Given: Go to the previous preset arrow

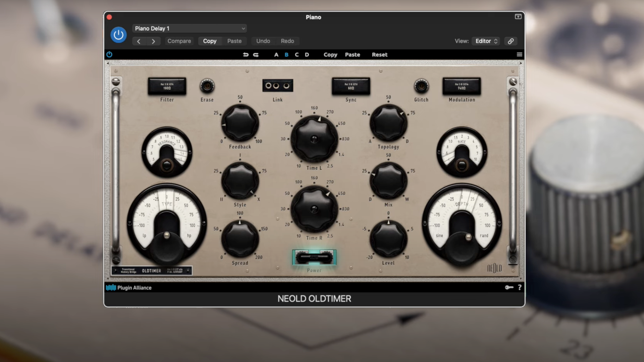Looking at the screenshot, I should click(x=139, y=41).
